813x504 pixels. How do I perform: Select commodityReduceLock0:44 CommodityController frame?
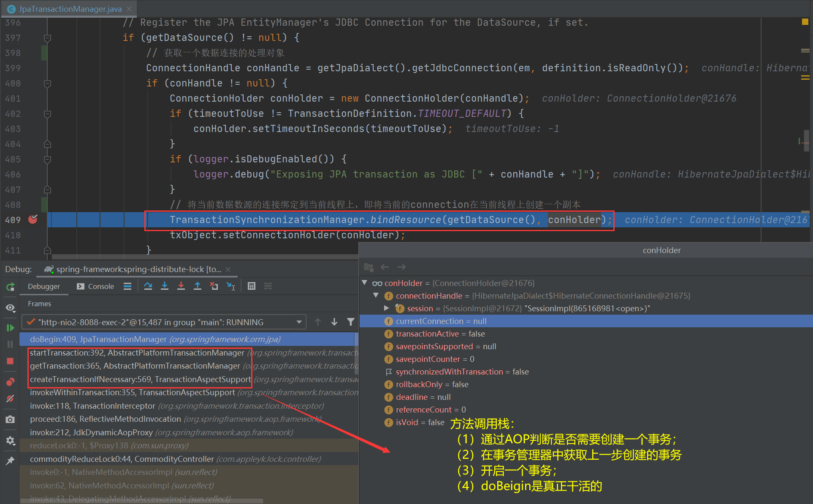[122, 459]
